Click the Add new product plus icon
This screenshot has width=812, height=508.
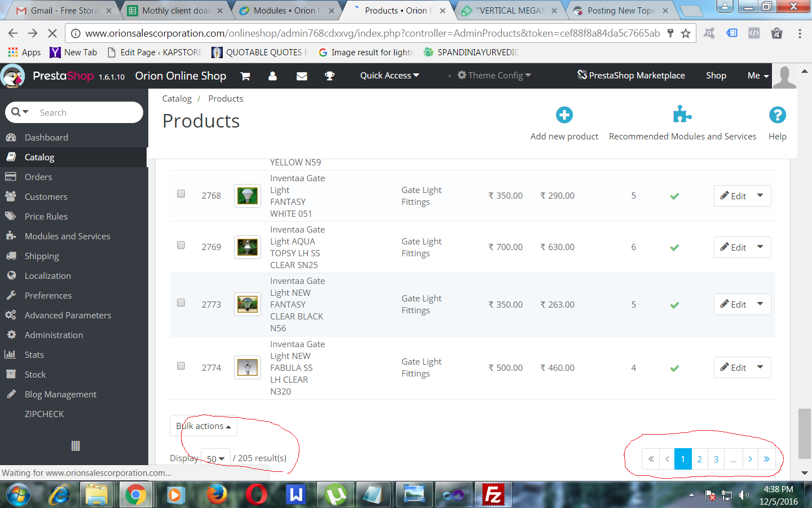pyautogui.click(x=564, y=115)
